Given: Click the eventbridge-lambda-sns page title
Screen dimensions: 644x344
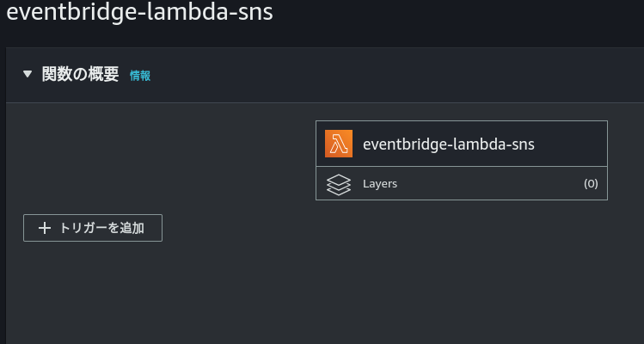Looking at the screenshot, I should click(x=139, y=12).
